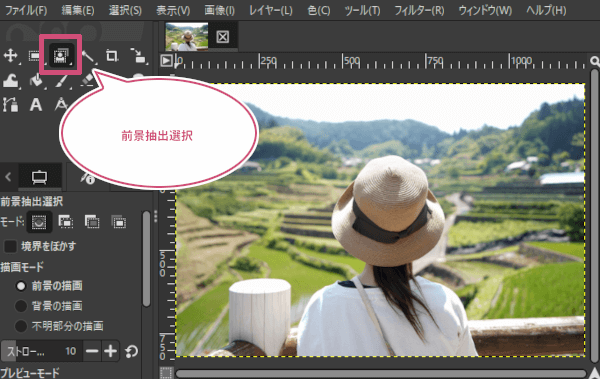Viewport: 600px width, 379px height.
Task: Select the Text tool
Action: click(36, 105)
